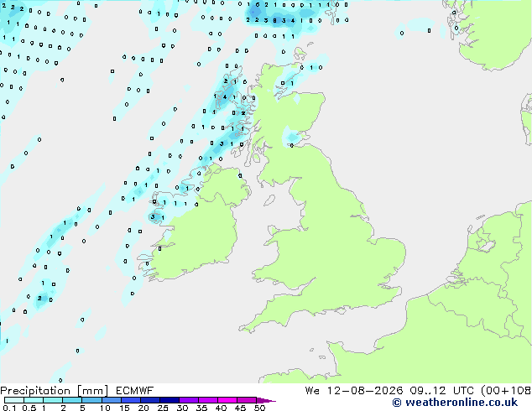Click the 'ECMWF' model label
This screenshot has height=411, width=532.
pos(135,390)
